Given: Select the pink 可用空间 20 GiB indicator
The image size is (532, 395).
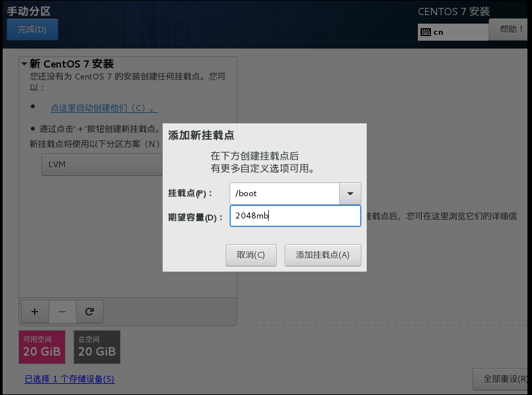Looking at the screenshot, I should (x=41, y=346).
